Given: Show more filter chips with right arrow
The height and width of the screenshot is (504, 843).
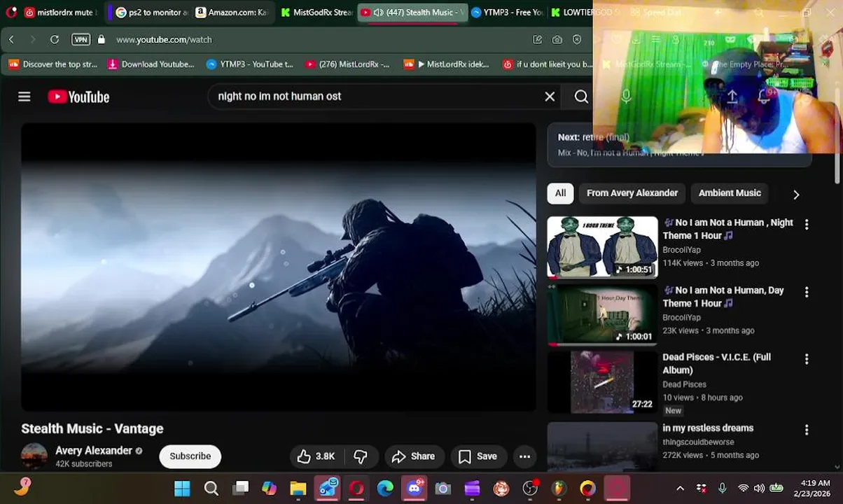Looking at the screenshot, I should pos(795,195).
